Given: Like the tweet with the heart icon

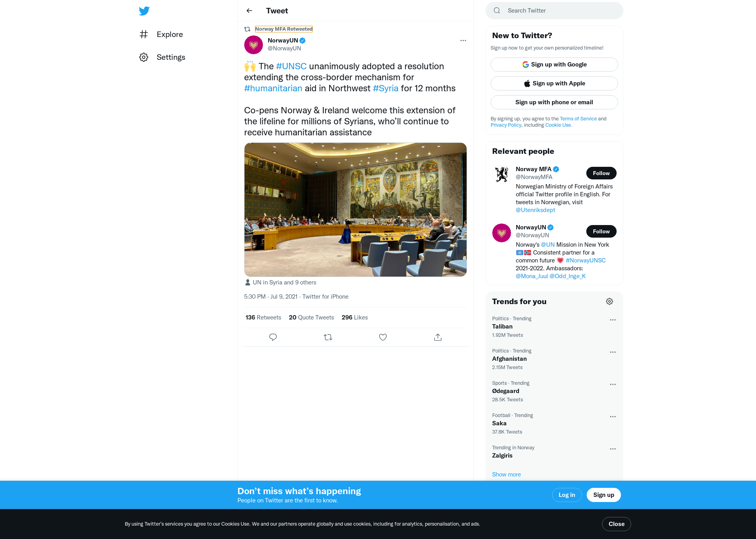Looking at the screenshot, I should tap(383, 337).
